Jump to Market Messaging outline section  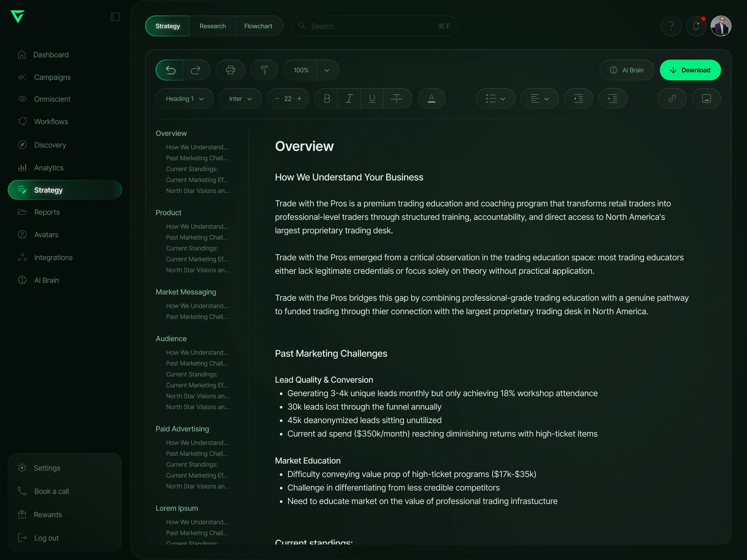186,292
